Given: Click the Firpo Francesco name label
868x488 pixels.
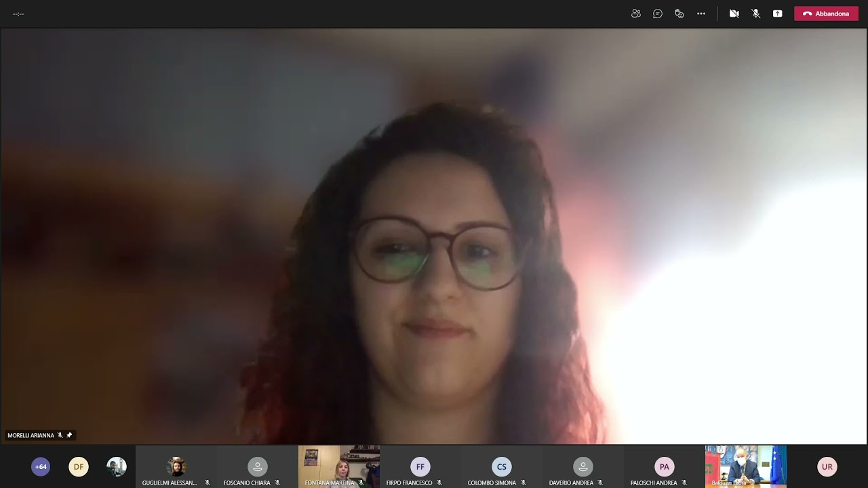Looking at the screenshot, I should tap(409, 483).
